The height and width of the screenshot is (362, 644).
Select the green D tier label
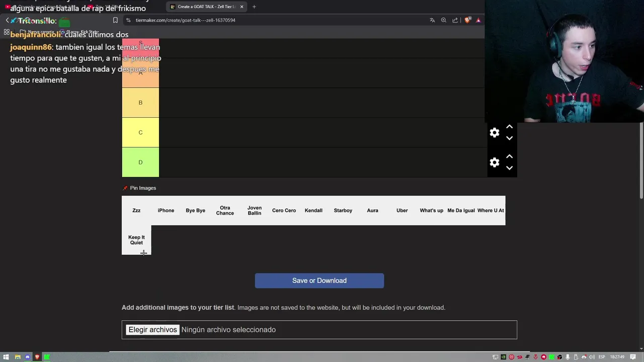click(140, 162)
